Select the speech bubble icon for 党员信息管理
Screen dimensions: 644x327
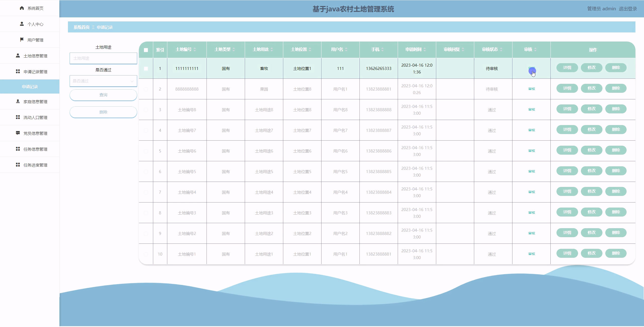18,133
